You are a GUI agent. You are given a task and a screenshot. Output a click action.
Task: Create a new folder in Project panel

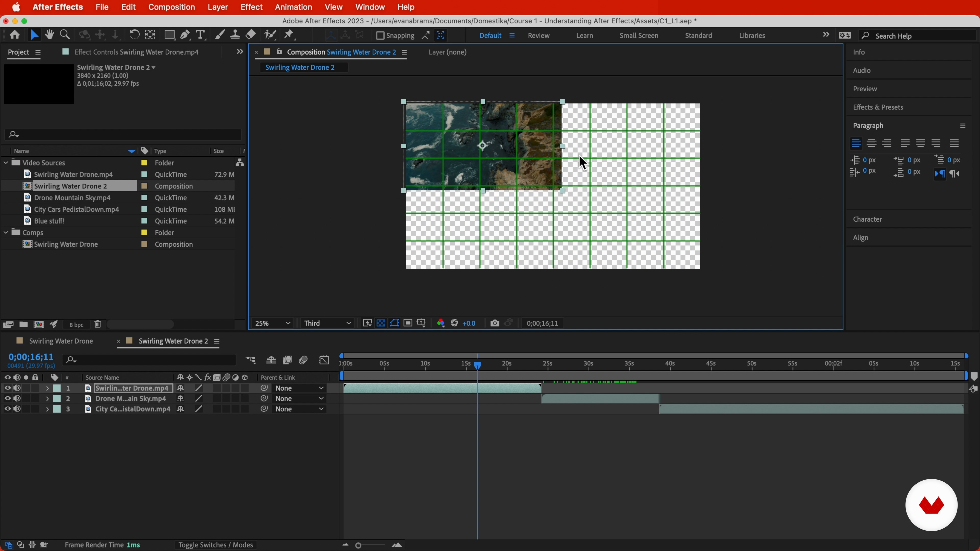click(x=23, y=324)
